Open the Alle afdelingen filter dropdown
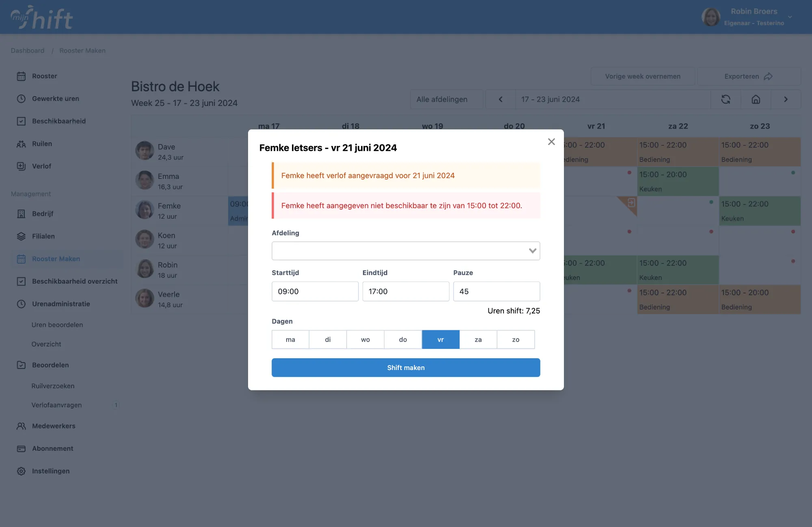This screenshot has height=527, width=812. pos(447,99)
